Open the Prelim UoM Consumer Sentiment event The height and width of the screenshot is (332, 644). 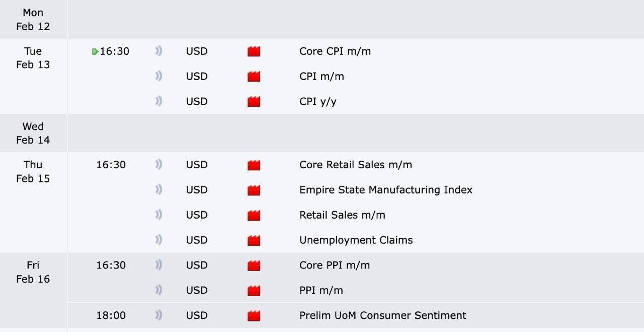(382, 315)
